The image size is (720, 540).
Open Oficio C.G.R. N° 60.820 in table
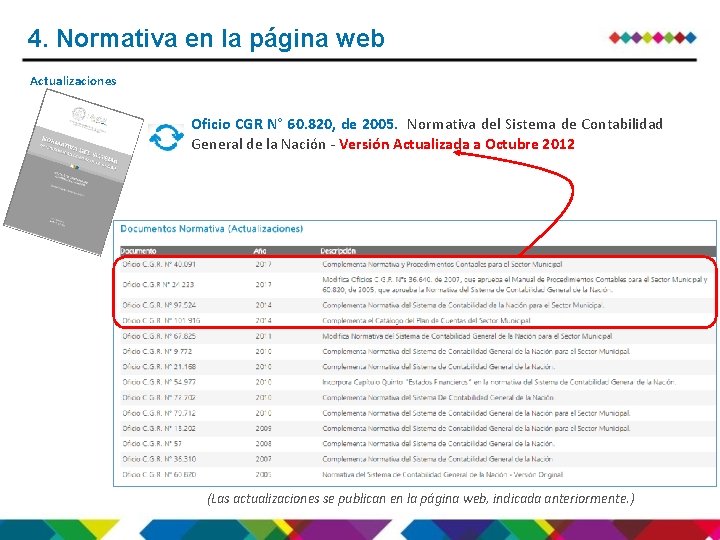(x=159, y=475)
